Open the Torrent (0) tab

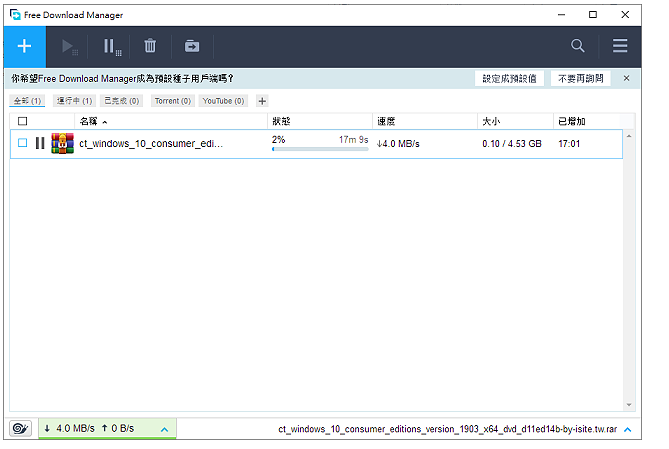(173, 101)
